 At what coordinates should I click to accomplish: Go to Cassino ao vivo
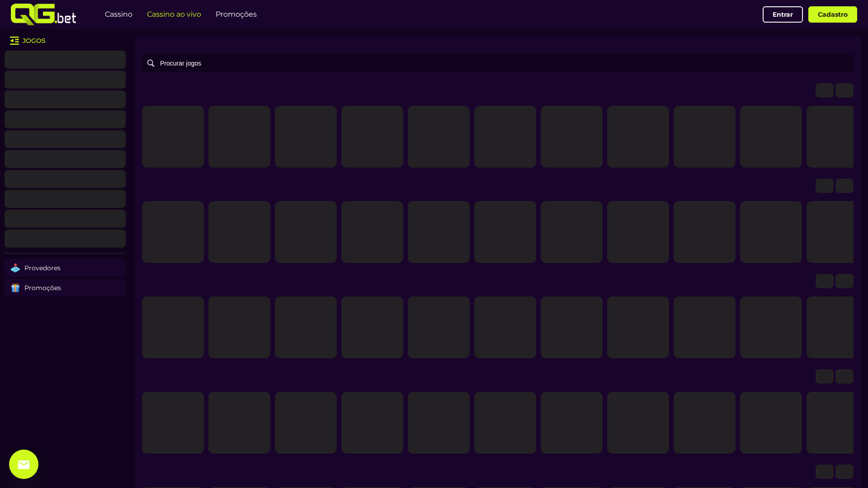click(174, 14)
